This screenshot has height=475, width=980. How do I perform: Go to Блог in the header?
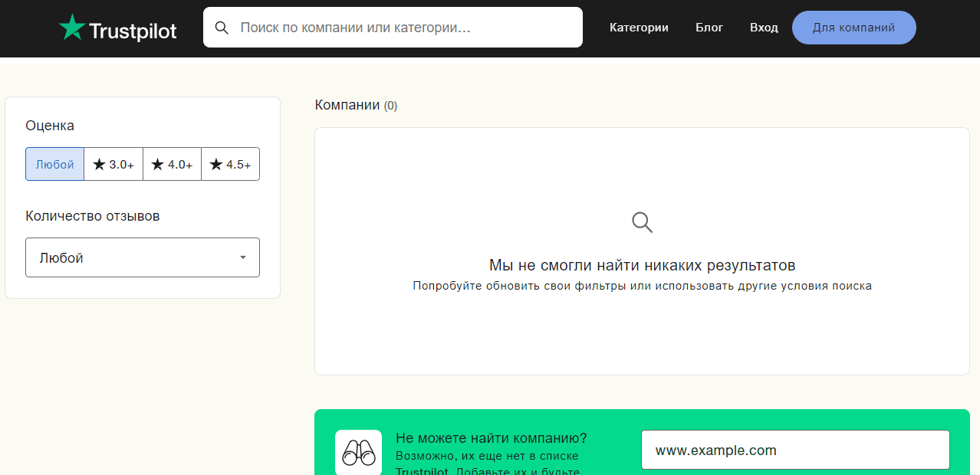coord(709,28)
